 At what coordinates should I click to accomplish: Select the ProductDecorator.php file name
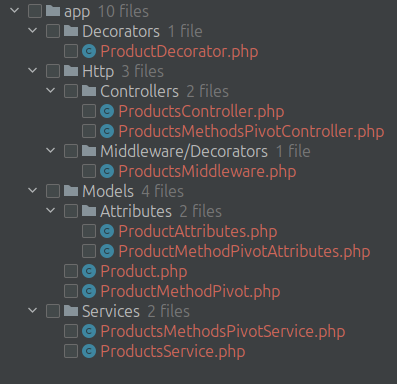[x=179, y=52]
